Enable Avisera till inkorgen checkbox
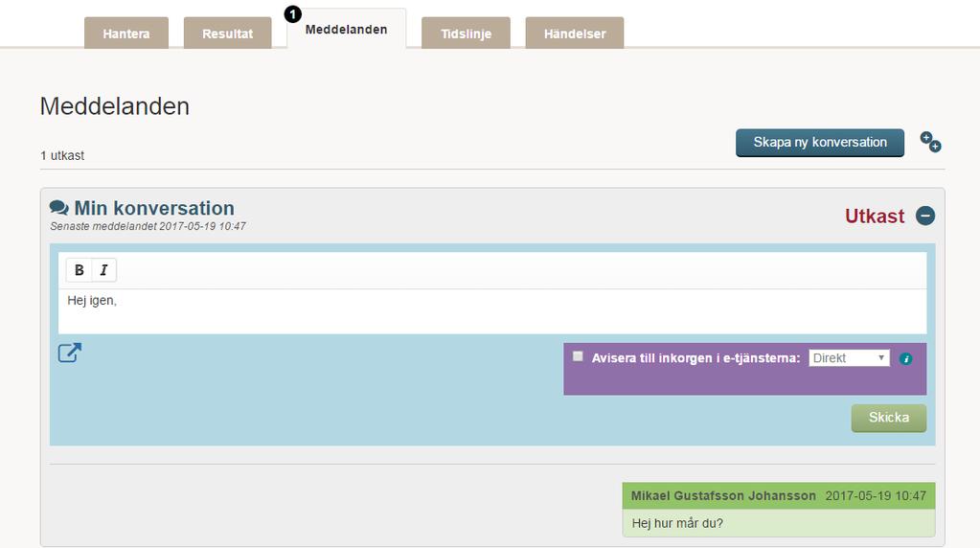 578,356
